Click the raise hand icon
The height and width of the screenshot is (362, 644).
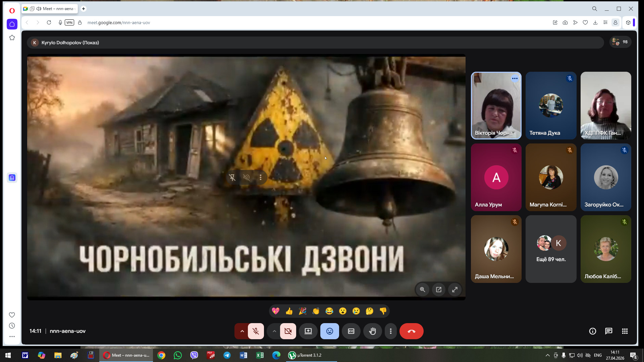point(372,331)
